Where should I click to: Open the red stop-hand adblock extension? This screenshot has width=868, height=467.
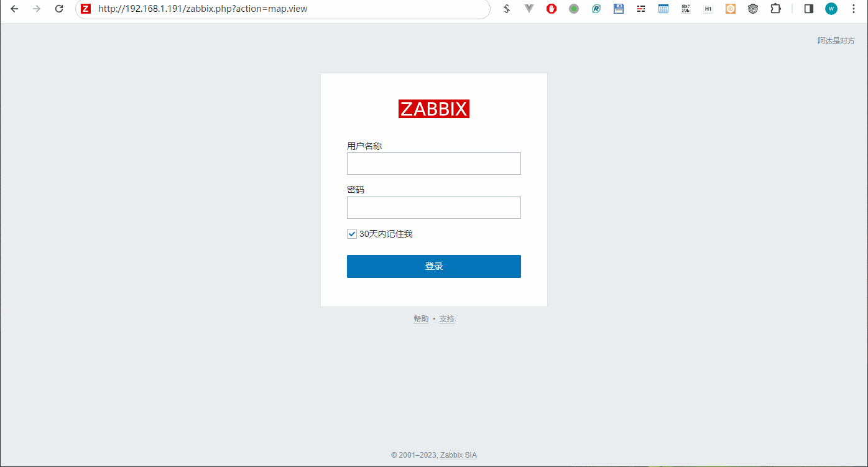(552, 9)
